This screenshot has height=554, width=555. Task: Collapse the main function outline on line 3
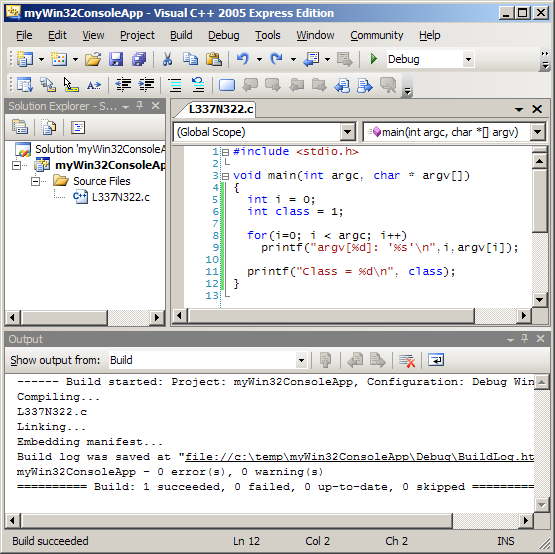pyautogui.click(x=225, y=176)
